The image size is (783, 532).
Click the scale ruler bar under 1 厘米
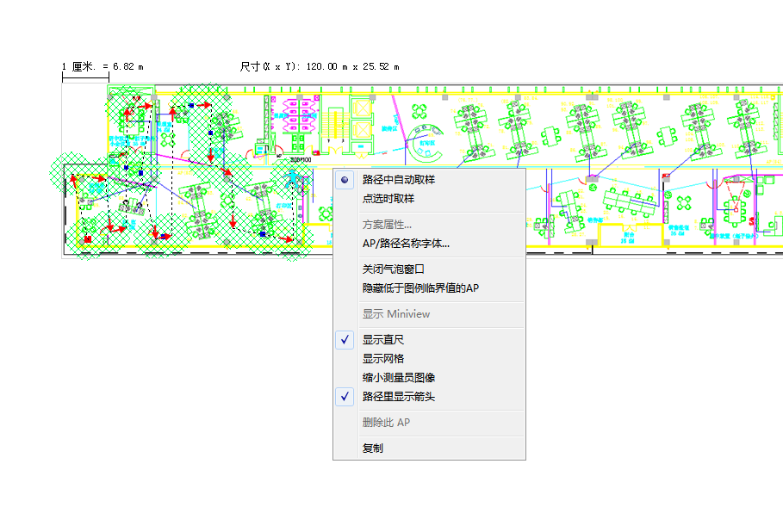(85, 78)
